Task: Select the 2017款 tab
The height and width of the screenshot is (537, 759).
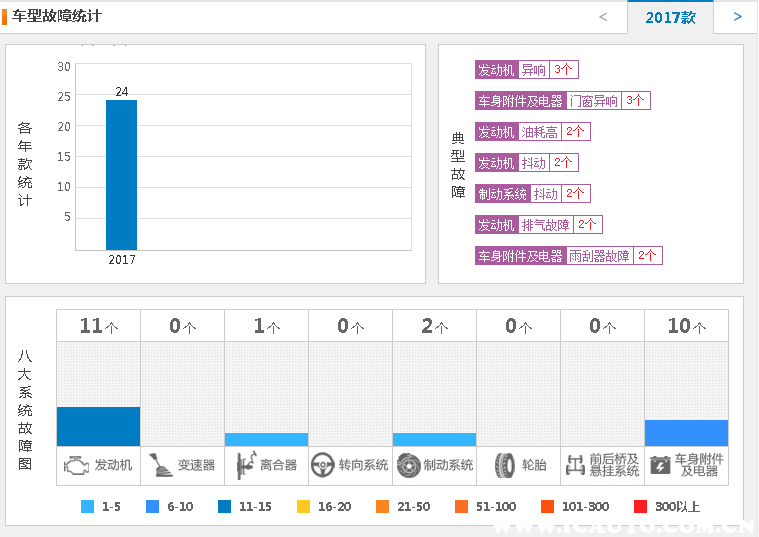Action: pos(670,18)
